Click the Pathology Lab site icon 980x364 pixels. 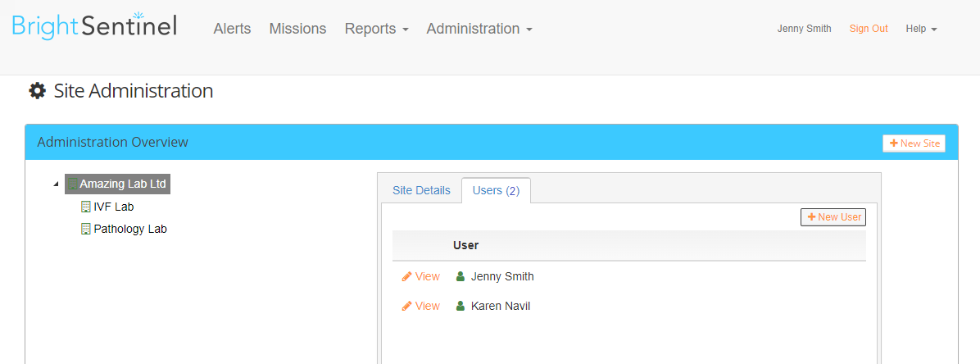click(85, 229)
